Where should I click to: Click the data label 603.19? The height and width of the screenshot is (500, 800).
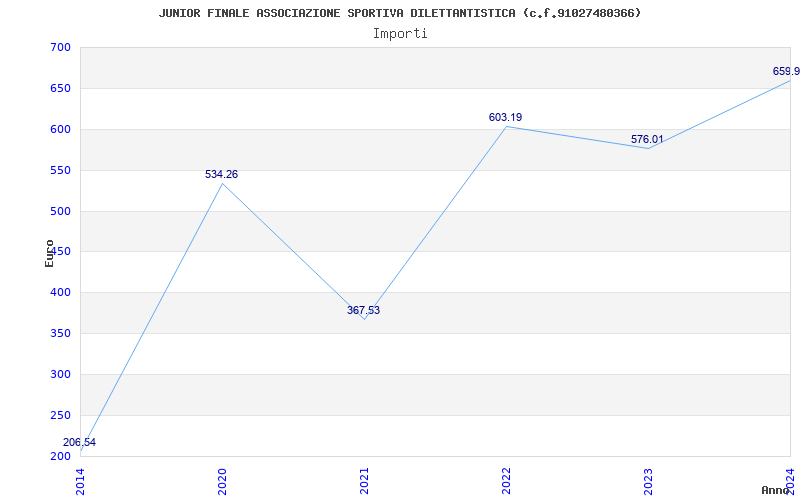pyautogui.click(x=505, y=117)
